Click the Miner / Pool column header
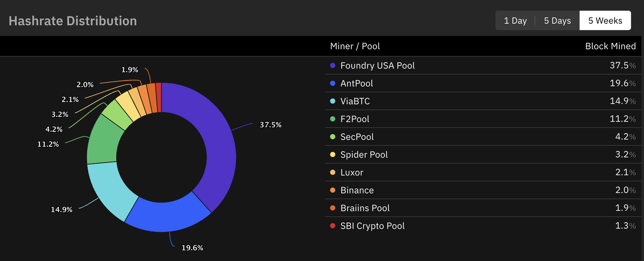This screenshot has width=644, height=261. coord(355,46)
